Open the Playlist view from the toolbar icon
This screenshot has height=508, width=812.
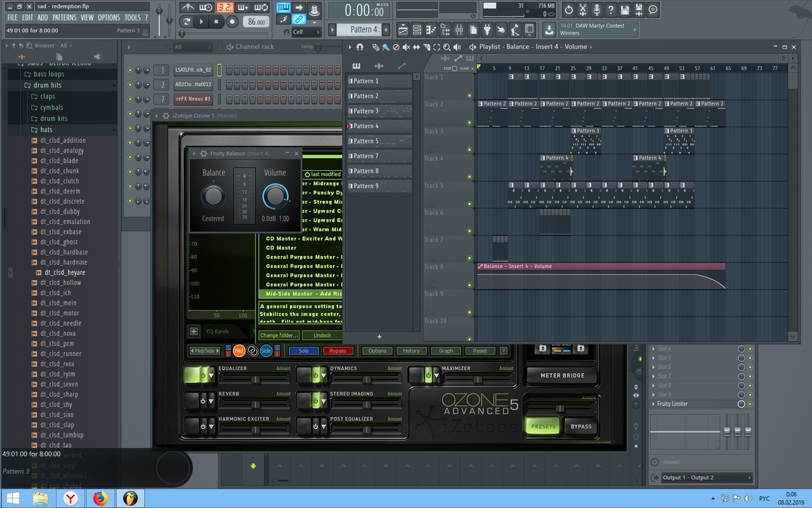click(x=403, y=30)
